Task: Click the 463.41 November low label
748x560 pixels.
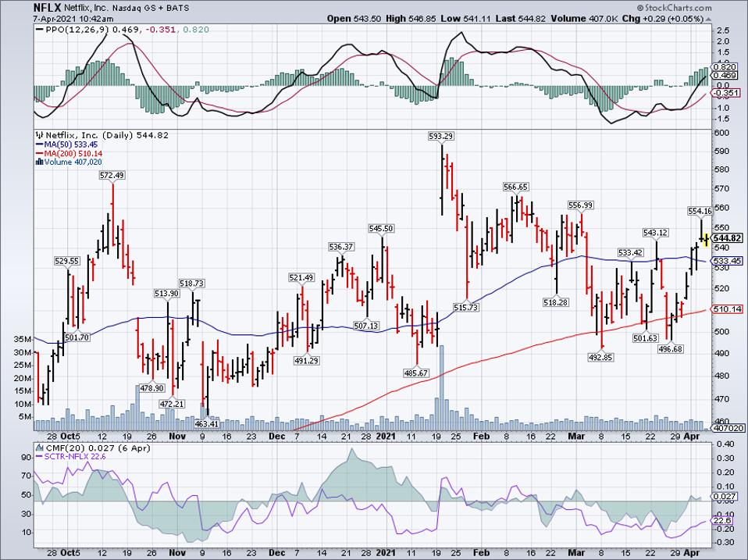Action: click(x=207, y=423)
